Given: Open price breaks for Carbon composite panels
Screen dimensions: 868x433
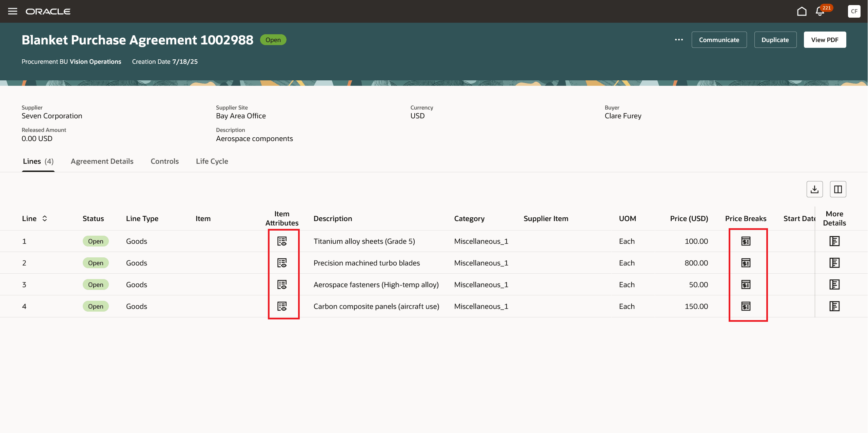Looking at the screenshot, I should (x=746, y=306).
